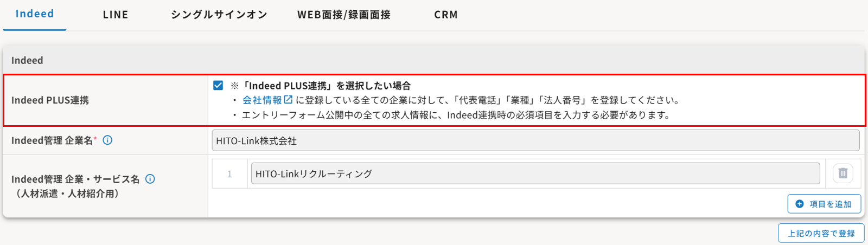The height and width of the screenshot is (245, 868).
Task: Open info tooltip beside Indeed管理 企業名
Action: click(107, 140)
